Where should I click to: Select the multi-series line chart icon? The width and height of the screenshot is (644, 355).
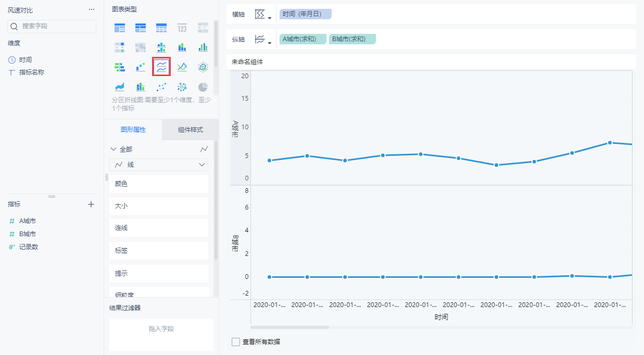(x=182, y=67)
